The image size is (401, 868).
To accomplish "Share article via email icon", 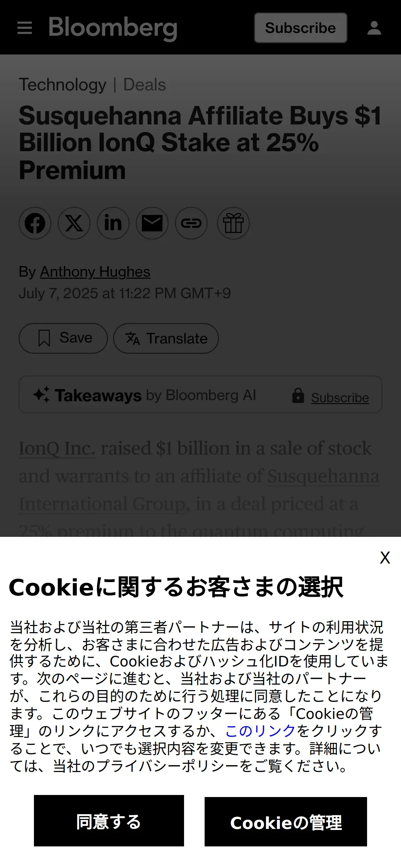I will click(x=152, y=223).
